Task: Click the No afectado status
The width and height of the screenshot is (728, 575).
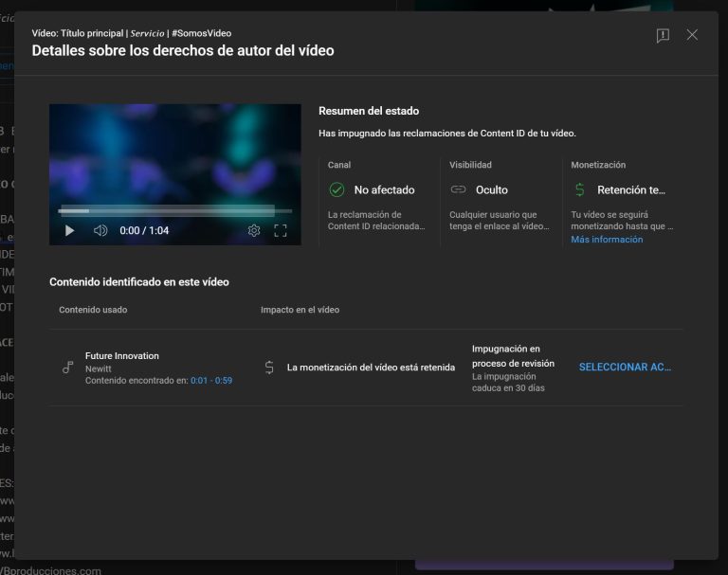Action: (x=385, y=189)
